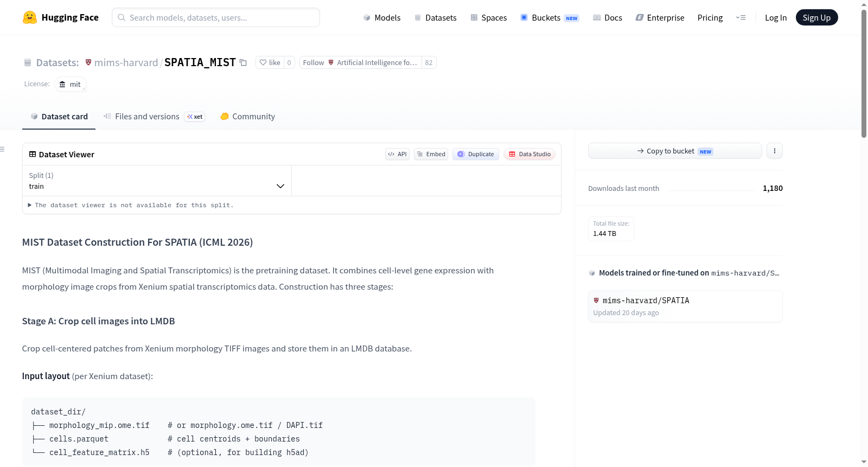Open Enterprise in the top navigation
This screenshot has width=868, height=467.
click(x=660, y=18)
